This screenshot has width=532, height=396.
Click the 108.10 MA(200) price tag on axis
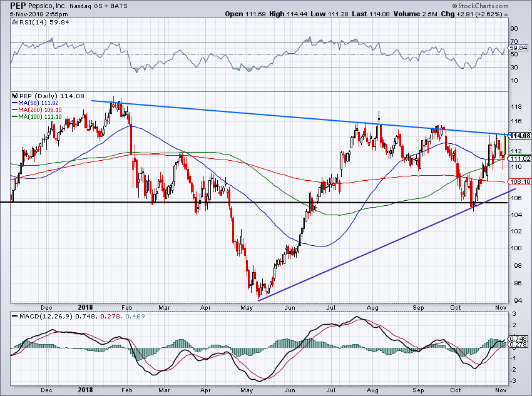pos(520,181)
